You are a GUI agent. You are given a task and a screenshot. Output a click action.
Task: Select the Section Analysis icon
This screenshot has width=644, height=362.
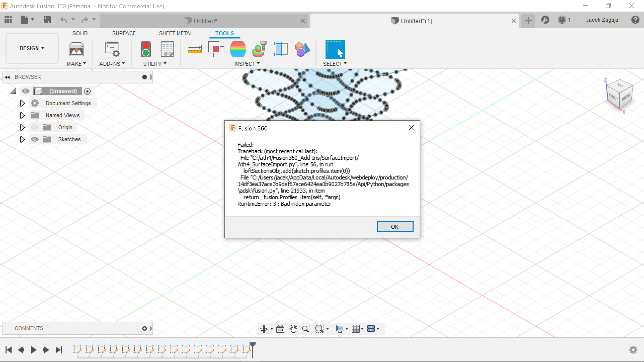point(281,49)
